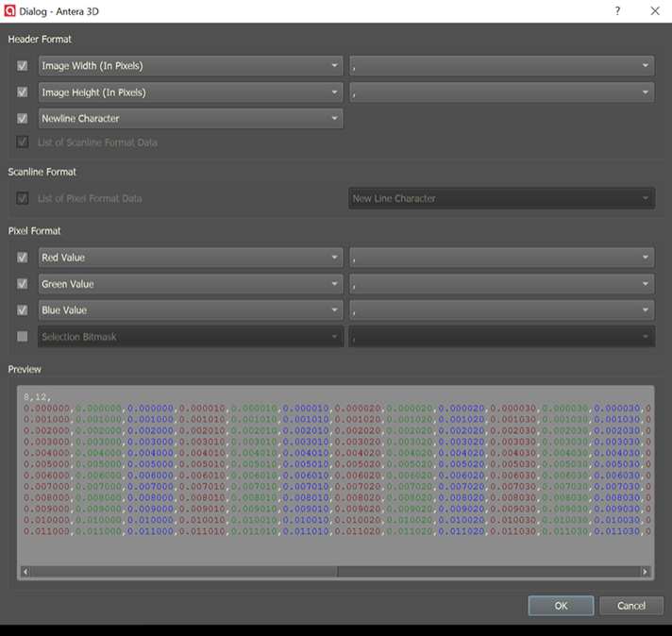Click the Scanline Format section label
The height and width of the screenshot is (636, 672).
click(42, 172)
